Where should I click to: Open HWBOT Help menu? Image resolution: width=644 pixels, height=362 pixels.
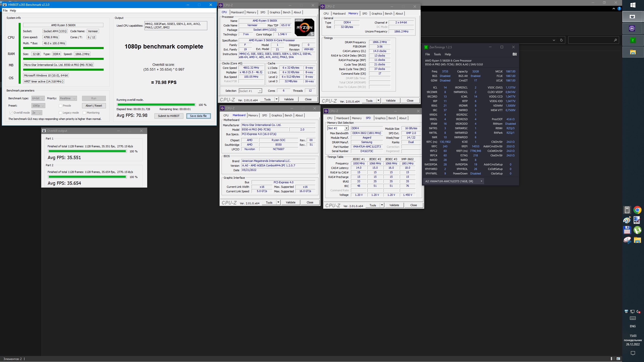pyautogui.click(x=13, y=11)
